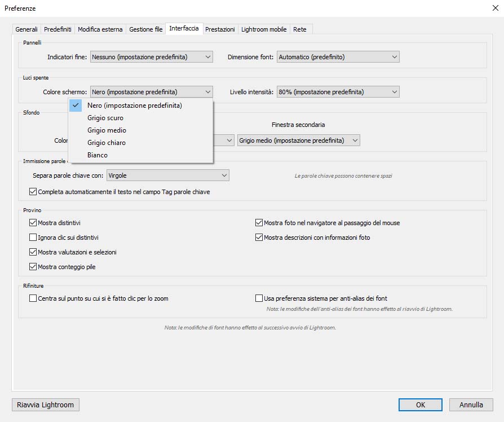Confirm settings with the OK button
The width and height of the screenshot is (504, 422).
[420, 405]
